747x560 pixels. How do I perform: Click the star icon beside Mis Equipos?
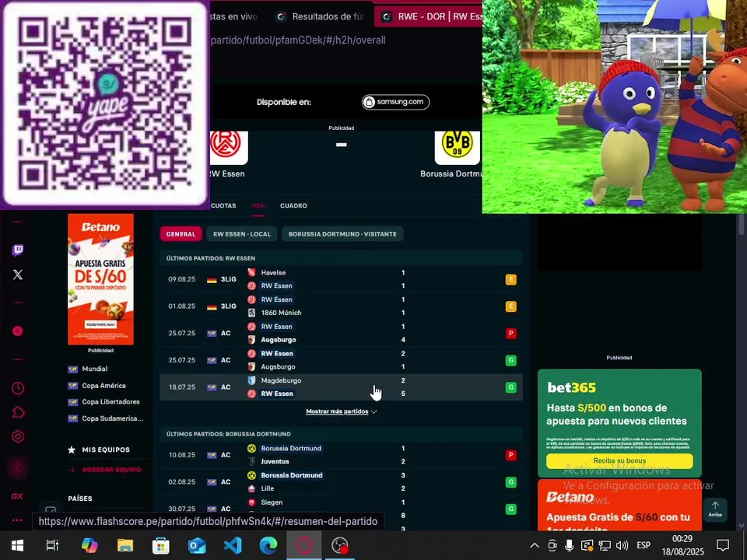coord(72,450)
